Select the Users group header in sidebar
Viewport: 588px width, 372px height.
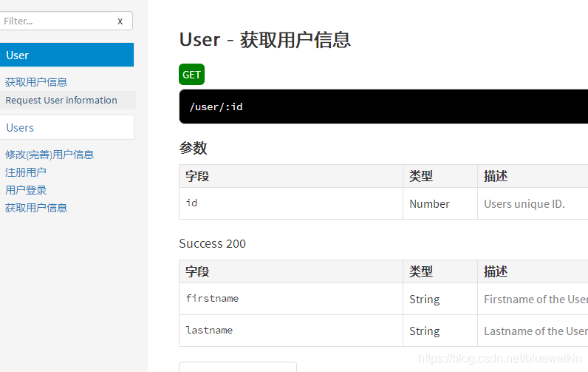tap(66, 127)
